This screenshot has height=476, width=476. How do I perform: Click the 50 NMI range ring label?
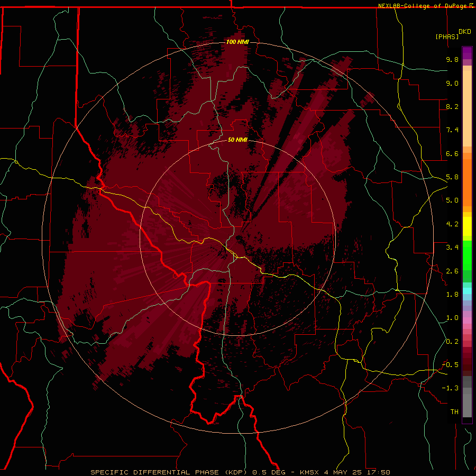click(237, 140)
